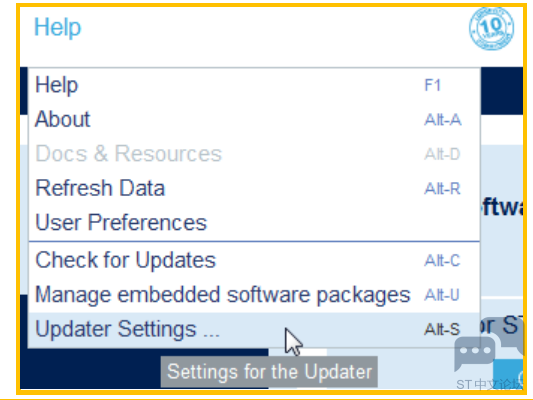
Task: Click the dark navy bar behind menu
Action: [501, 91]
